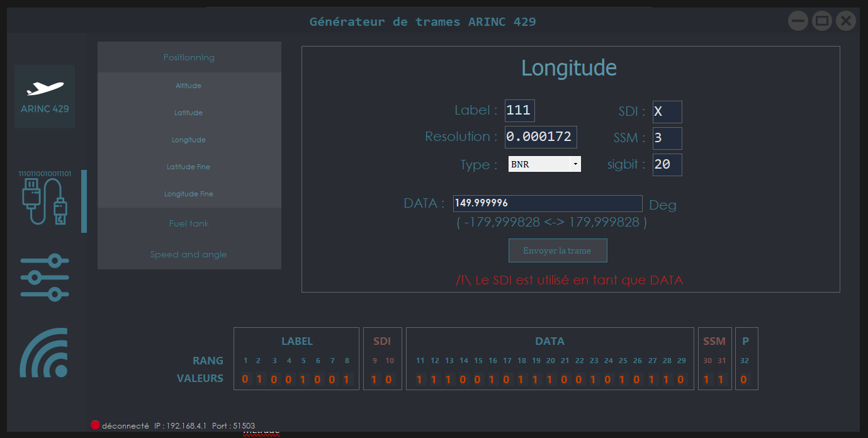Click the P parity bit header
Viewport: 868px width, 438px height.
[745, 341]
